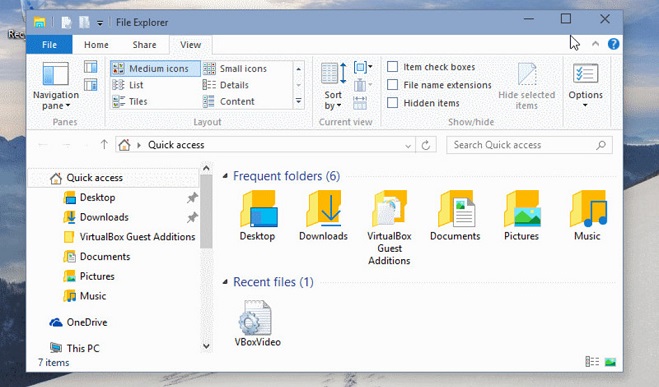This screenshot has width=659, height=387.
Task: Switch to Details layout
Action: click(226, 85)
